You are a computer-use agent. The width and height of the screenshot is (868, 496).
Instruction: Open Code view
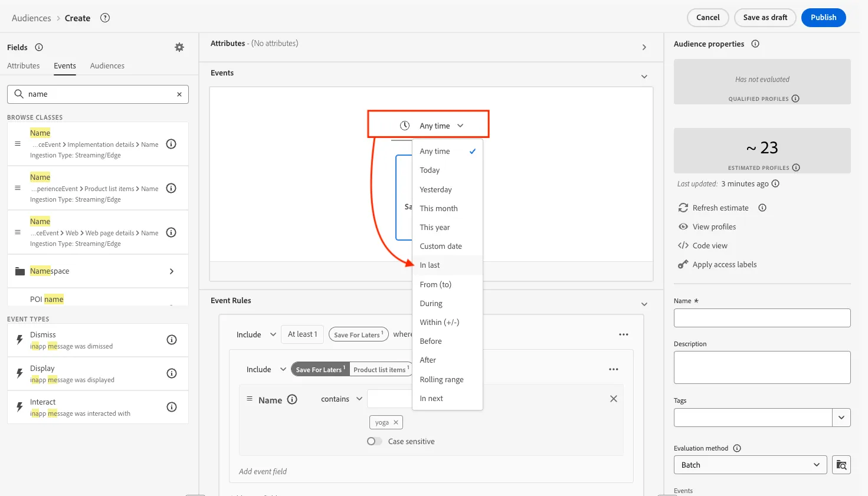click(710, 246)
